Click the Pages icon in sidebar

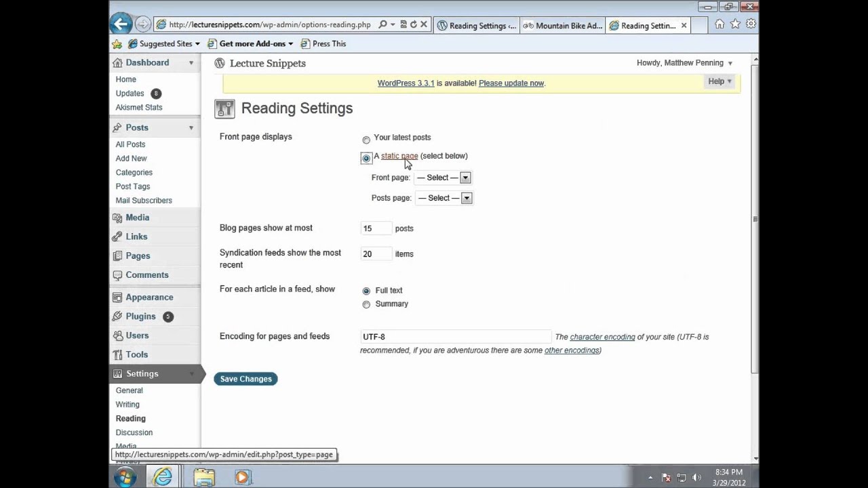[117, 256]
